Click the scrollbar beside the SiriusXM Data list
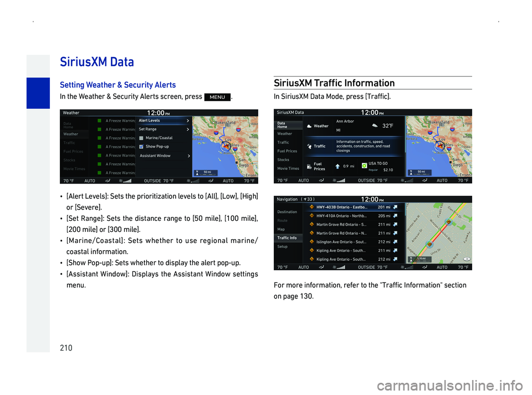 (405, 134)
